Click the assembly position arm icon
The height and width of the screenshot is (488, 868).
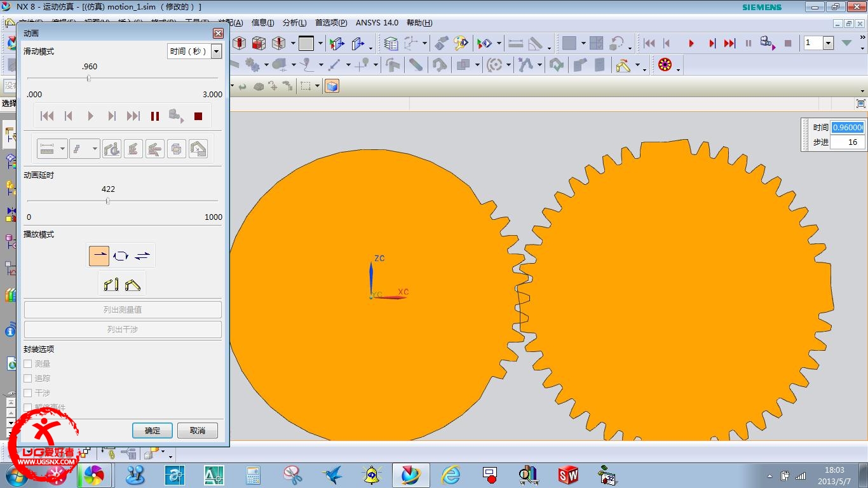coord(155,149)
